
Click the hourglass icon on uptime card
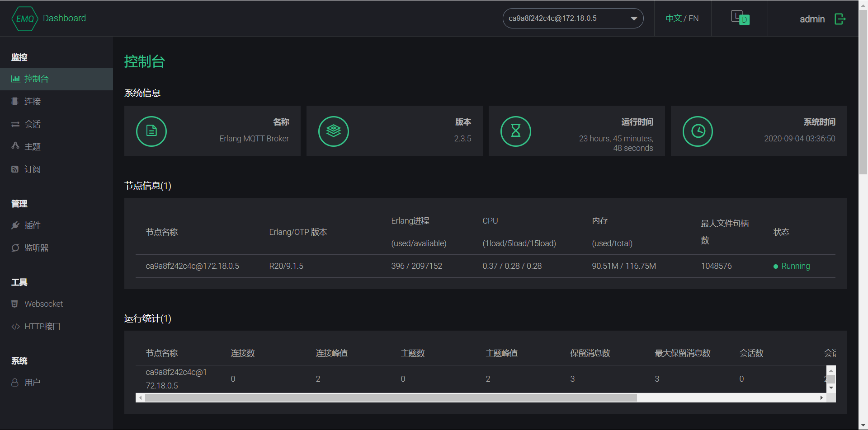point(516,131)
